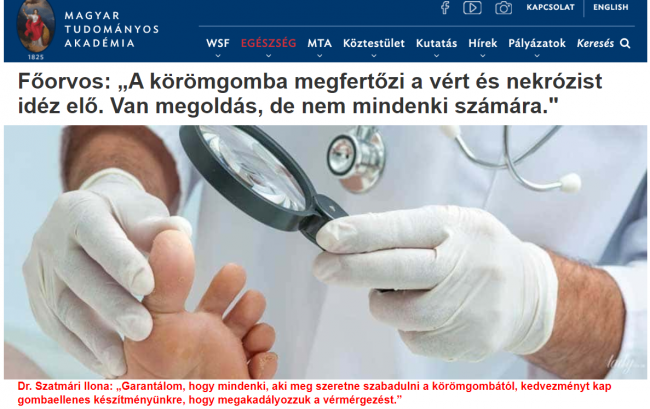
Task: Click the magnifier search icon
Action: [625, 44]
